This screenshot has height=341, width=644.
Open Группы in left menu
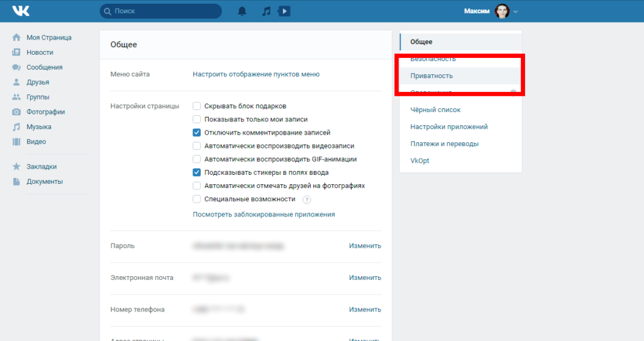pos(38,97)
